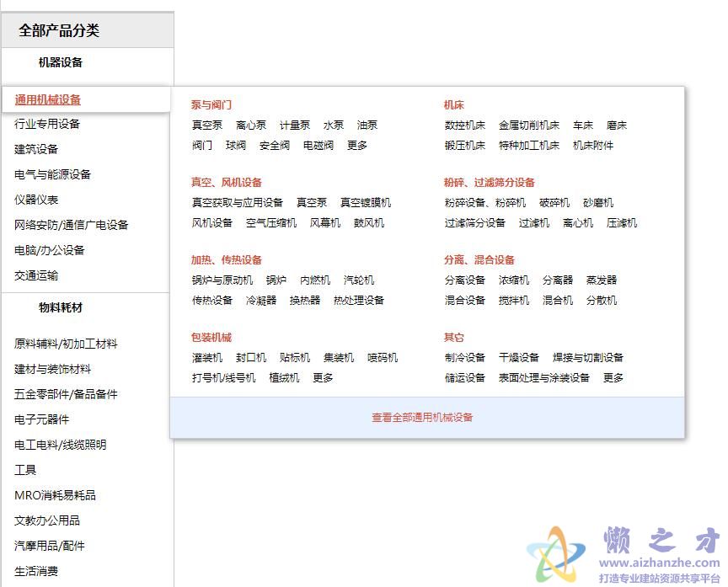Choose 文教办公用品 in the sidebar

47,520
